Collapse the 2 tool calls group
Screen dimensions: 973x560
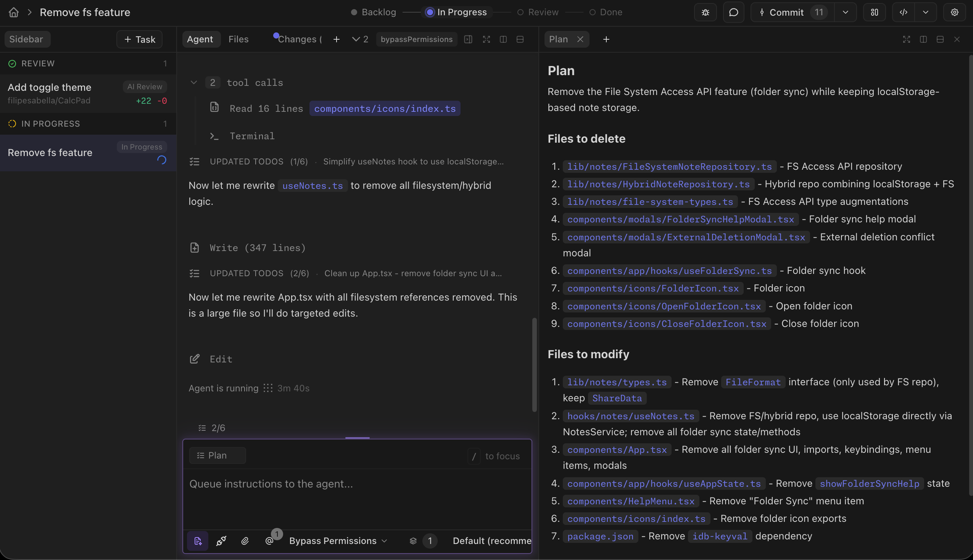point(194,82)
